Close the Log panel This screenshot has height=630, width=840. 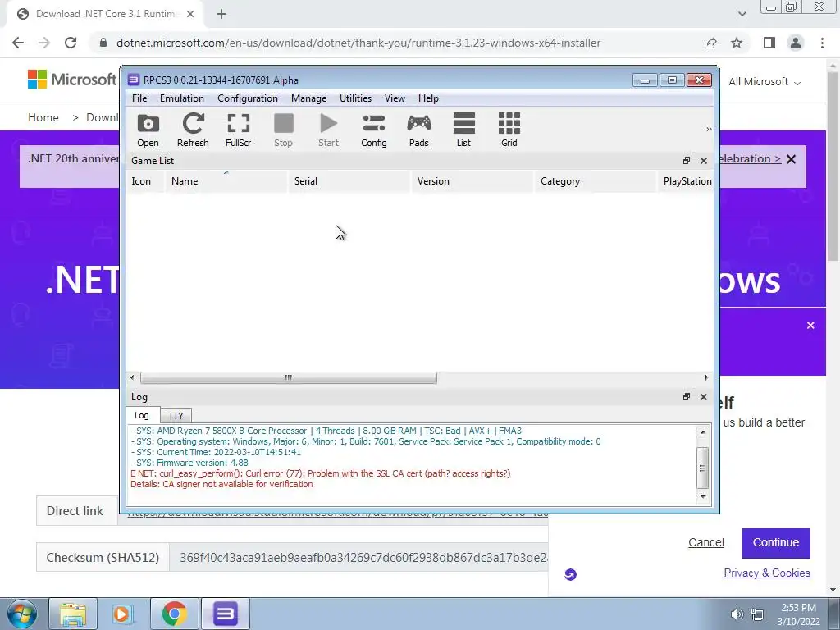704,396
